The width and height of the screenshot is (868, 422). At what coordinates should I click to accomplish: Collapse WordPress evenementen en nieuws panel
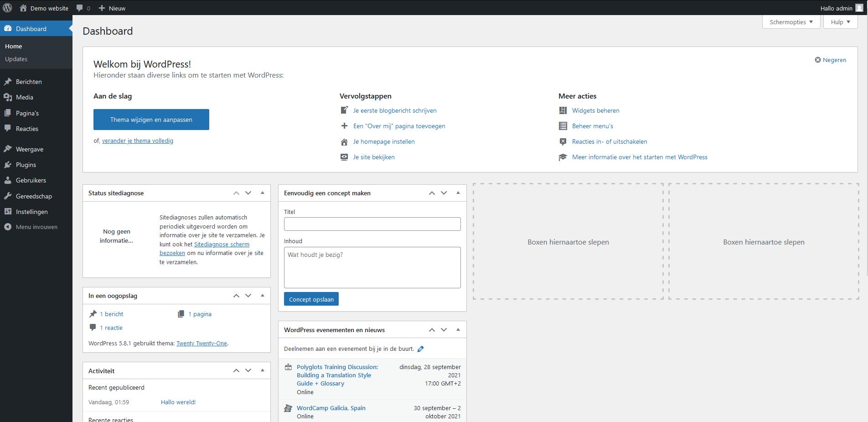(x=458, y=330)
